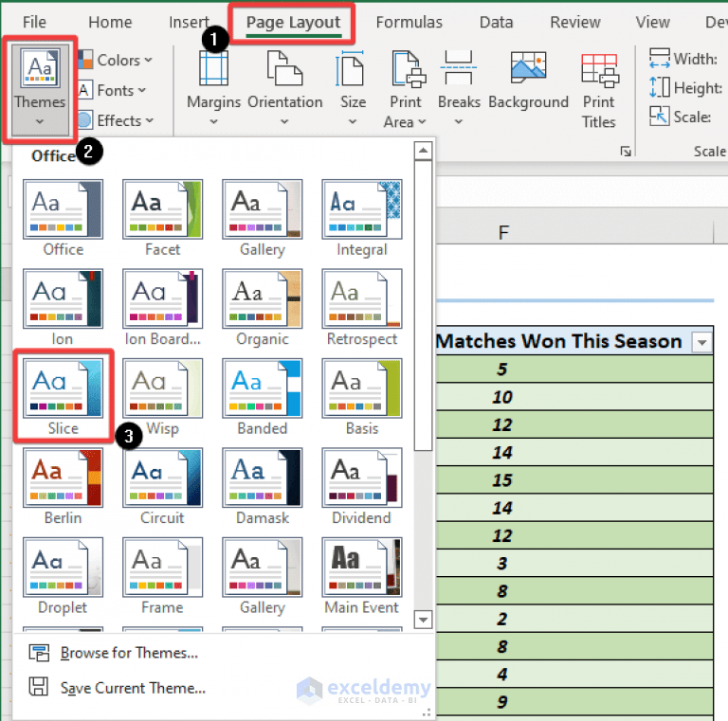Open the Themes gallery button

[x=40, y=90]
